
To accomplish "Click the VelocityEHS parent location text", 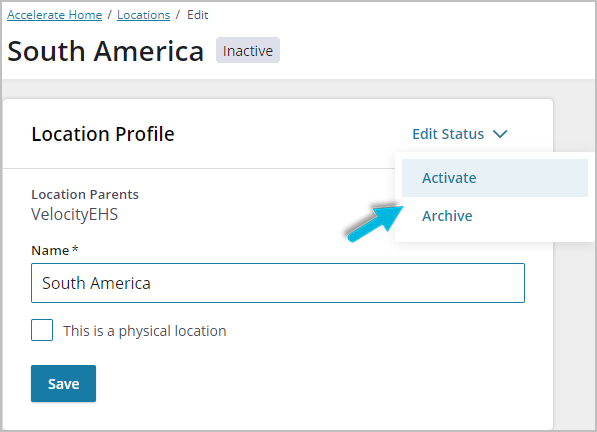I will 75,214.
